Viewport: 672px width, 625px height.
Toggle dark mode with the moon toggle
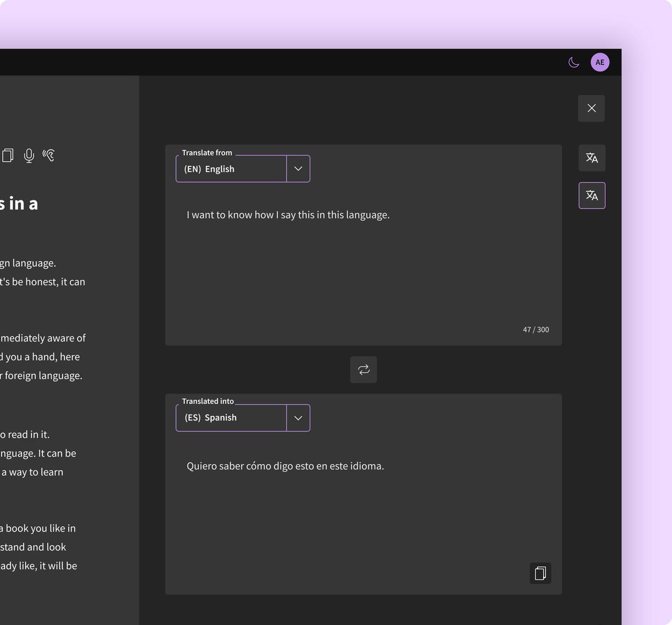click(573, 62)
